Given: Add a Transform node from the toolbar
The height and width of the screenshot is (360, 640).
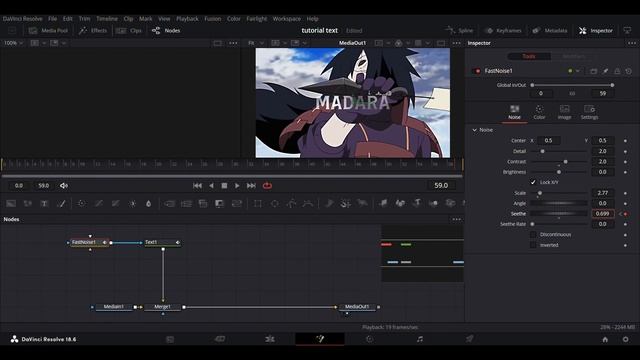Looking at the screenshot, I should pos(237,203).
